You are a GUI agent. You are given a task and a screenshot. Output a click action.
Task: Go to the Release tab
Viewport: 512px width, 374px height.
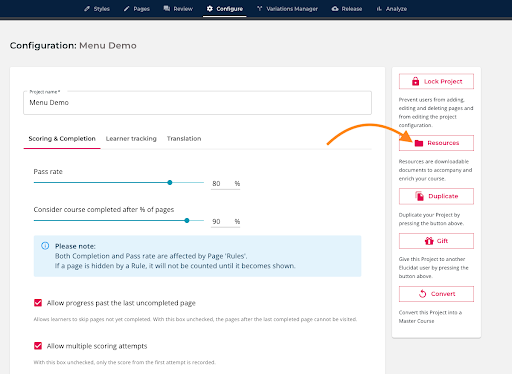coord(347,9)
